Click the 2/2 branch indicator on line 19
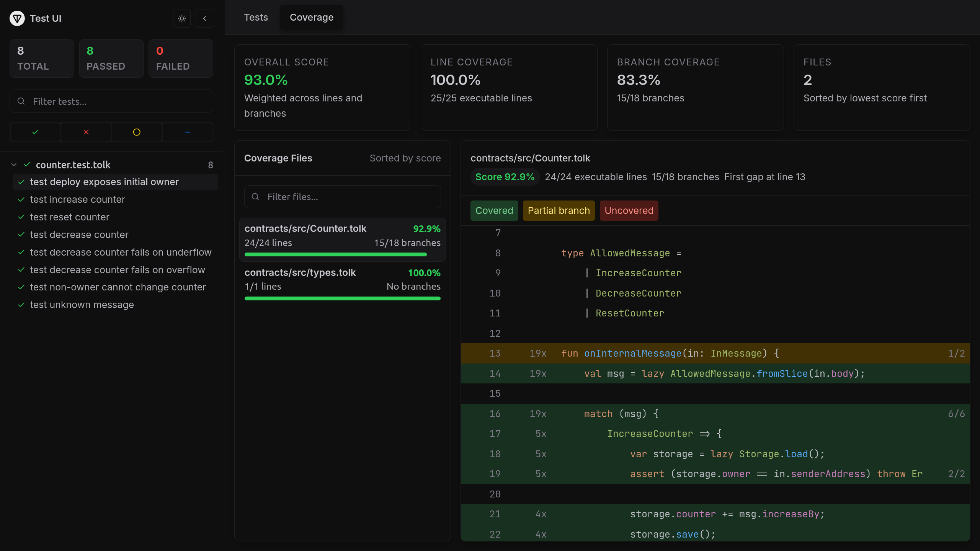The width and height of the screenshot is (980, 551). (956, 474)
